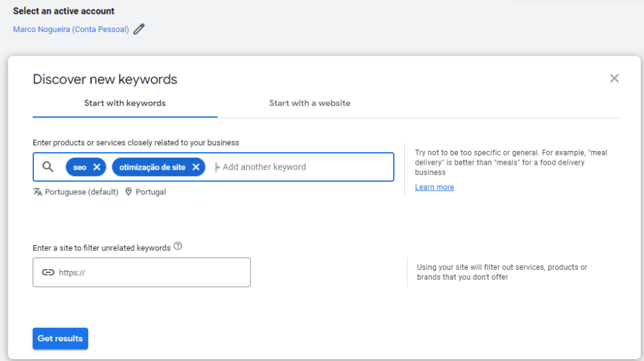644x361 pixels.
Task: Click the translate language icon
Action: pyautogui.click(x=37, y=192)
